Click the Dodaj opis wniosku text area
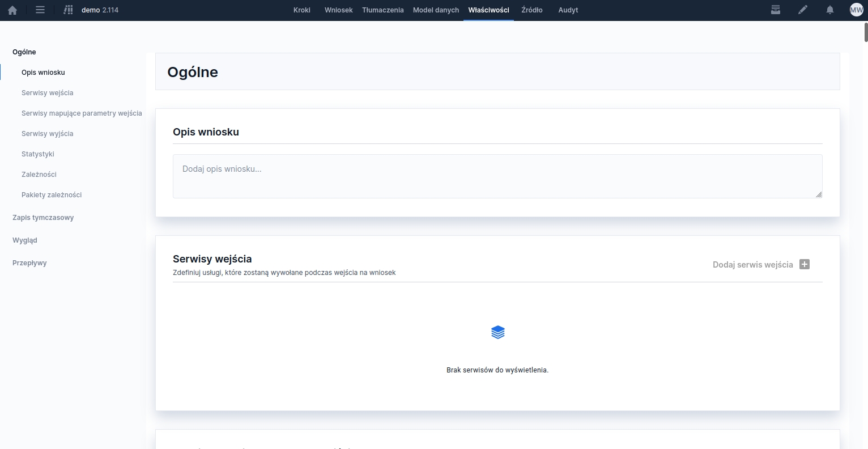The height and width of the screenshot is (449, 868). point(497,176)
